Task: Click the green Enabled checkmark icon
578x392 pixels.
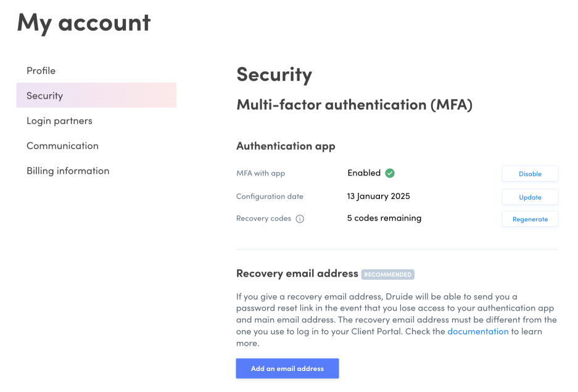Action: 390,173
